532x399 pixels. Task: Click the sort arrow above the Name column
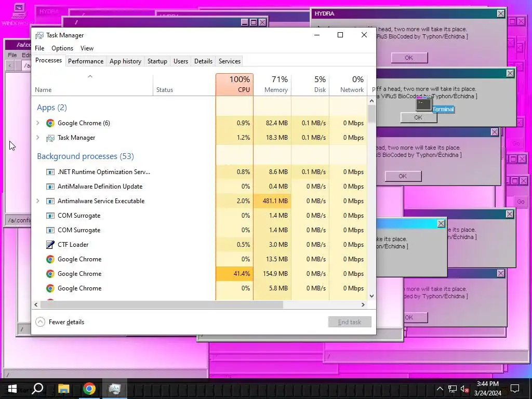(x=90, y=77)
